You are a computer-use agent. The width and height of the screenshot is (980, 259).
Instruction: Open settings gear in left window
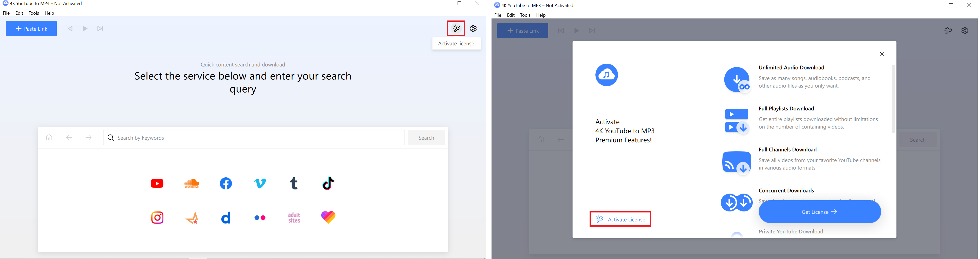[473, 29]
